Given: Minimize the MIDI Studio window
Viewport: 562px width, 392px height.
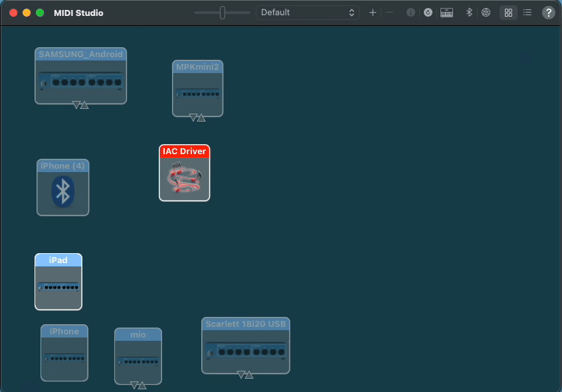Looking at the screenshot, I should tap(27, 13).
